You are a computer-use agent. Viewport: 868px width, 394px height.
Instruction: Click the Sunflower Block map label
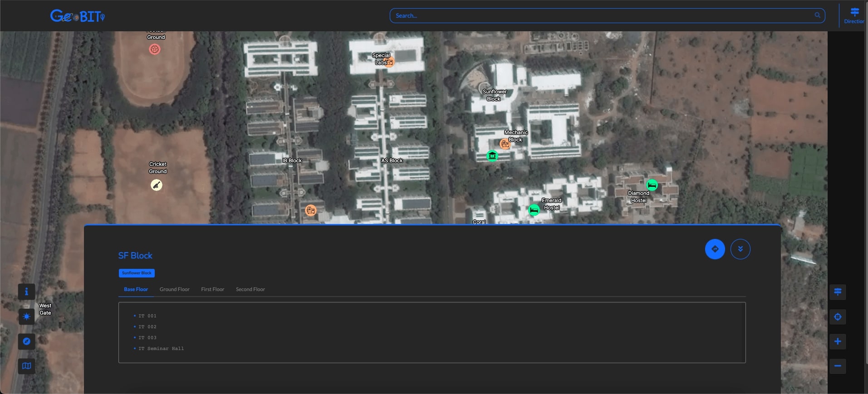(x=495, y=95)
